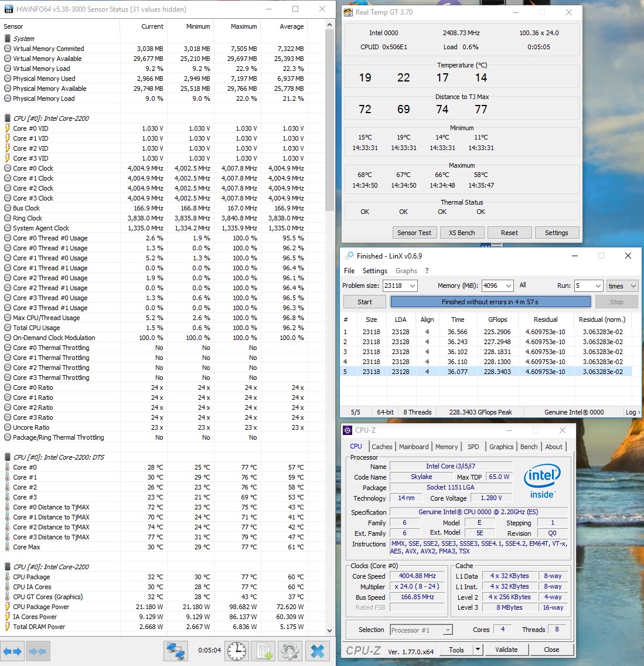
Task: Click the CPU Package Power lightning icon
Action: [x=7, y=607]
